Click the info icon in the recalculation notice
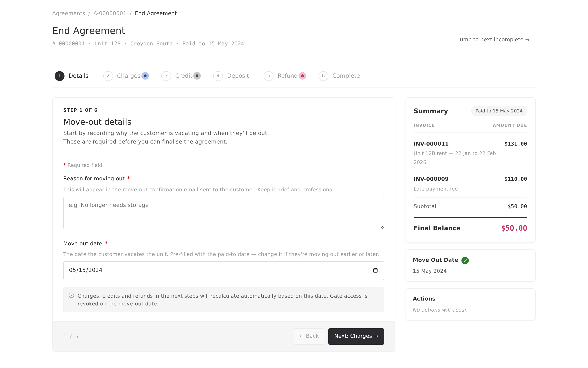Screen dimensions: 588x368 point(71,295)
